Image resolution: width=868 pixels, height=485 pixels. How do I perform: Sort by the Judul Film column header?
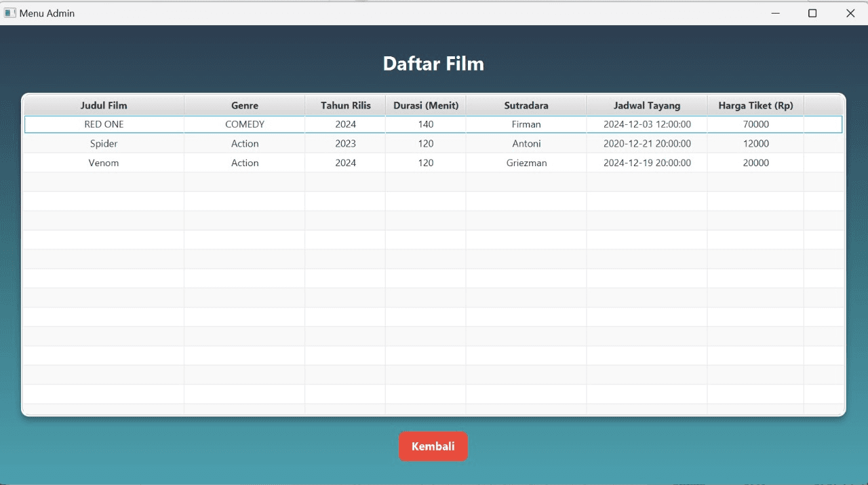coord(104,105)
